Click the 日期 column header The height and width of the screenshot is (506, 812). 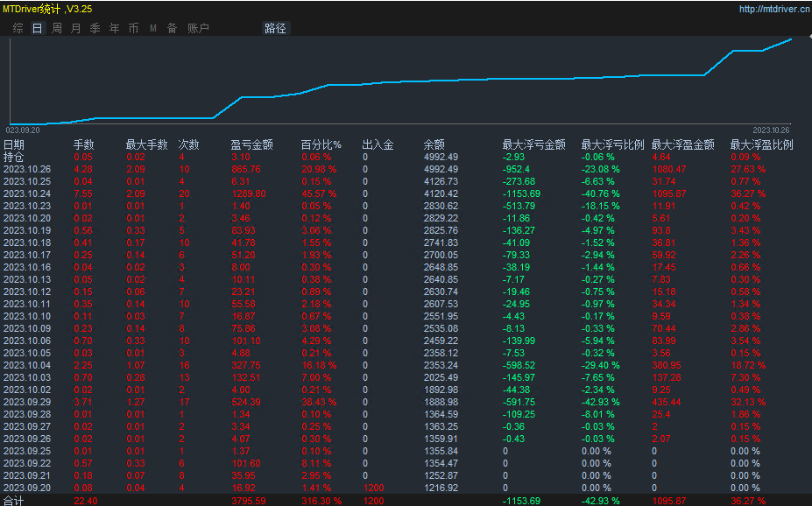14,144
